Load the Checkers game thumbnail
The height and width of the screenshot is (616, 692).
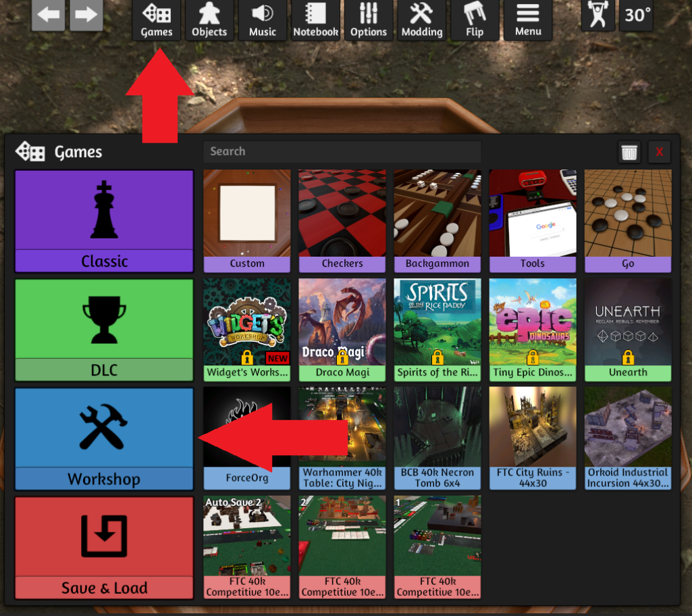pos(342,221)
